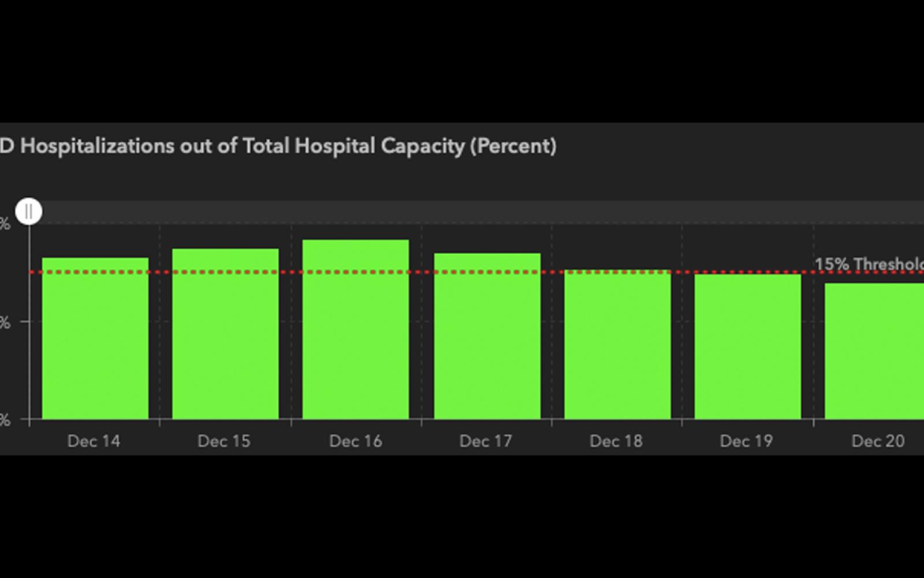
Task: Click the Dec 17 axis label
Action: pos(486,441)
